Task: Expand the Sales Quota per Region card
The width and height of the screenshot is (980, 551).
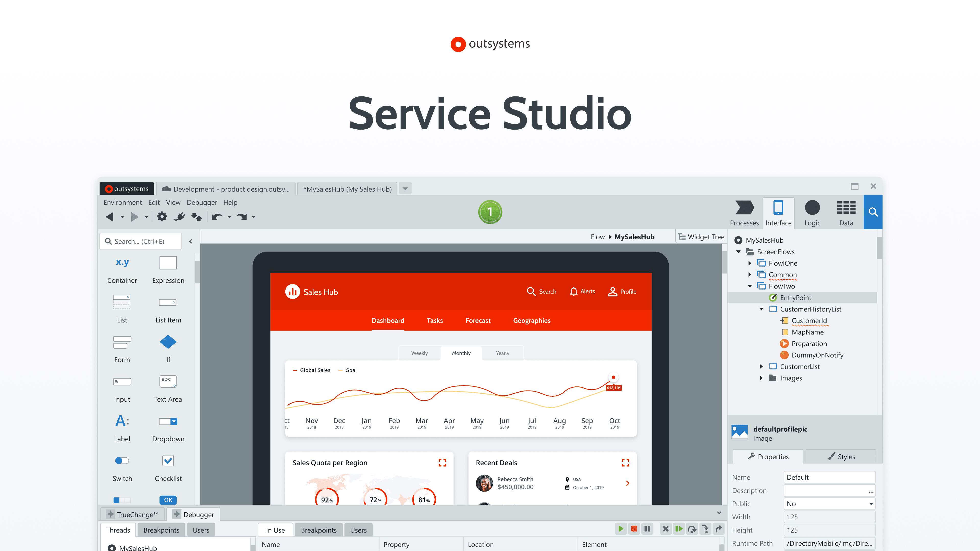Action: [442, 463]
